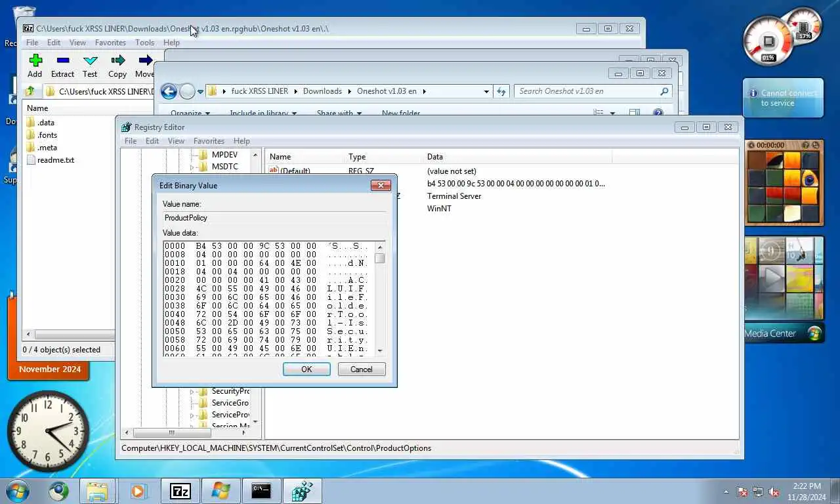The image size is (840, 504).
Task: Click the up-folder icon in 7-Zip address bar
Action: pos(30,91)
